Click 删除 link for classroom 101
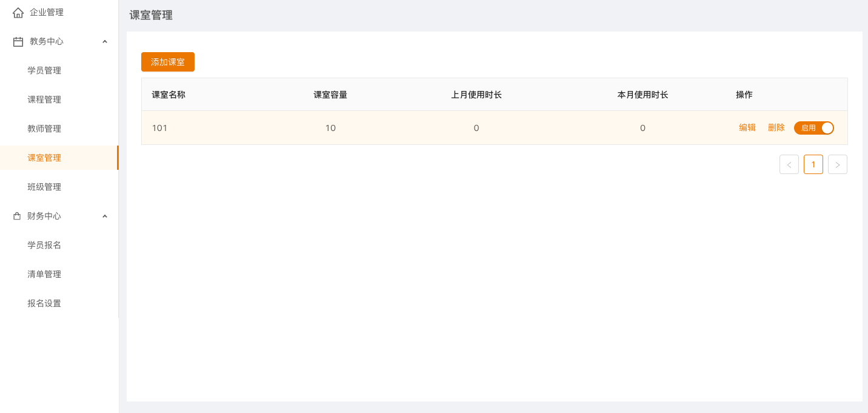Viewport: 868px width, 413px height. [776, 128]
